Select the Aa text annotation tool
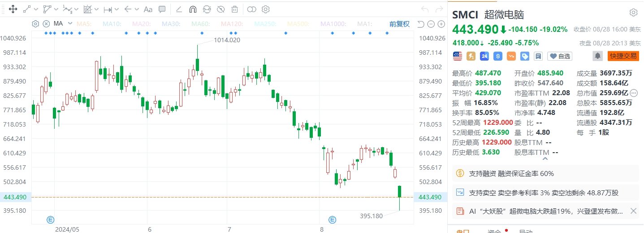Image resolution: width=644 pixels, height=233 pixels. tap(148, 9)
